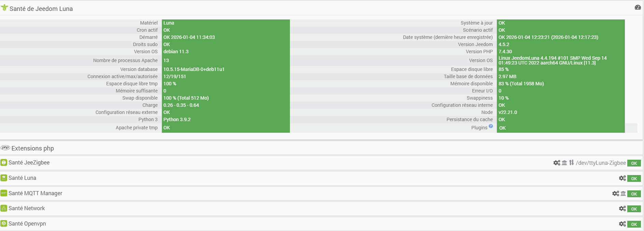644x231 pixels.
Task: Click the Santé Openvpn panel title
Action: (x=27, y=224)
